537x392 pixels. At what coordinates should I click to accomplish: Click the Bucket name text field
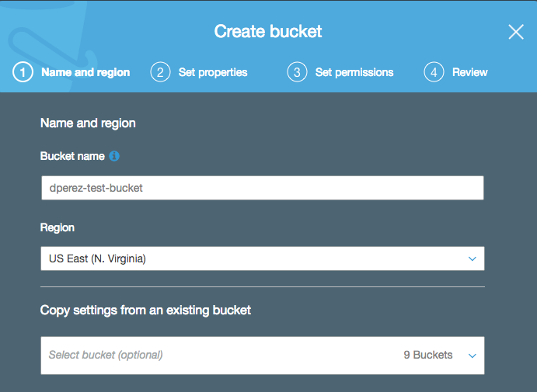[x=263, y=188]
